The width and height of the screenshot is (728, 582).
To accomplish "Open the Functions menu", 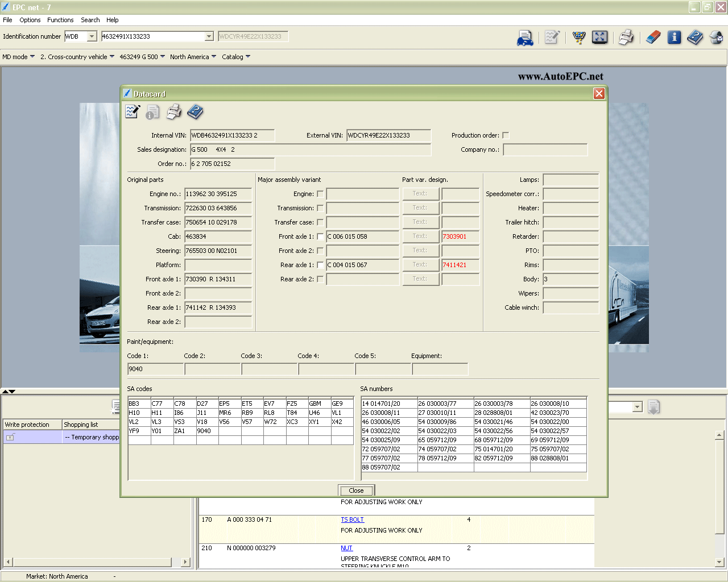I will tap(60, 20).
